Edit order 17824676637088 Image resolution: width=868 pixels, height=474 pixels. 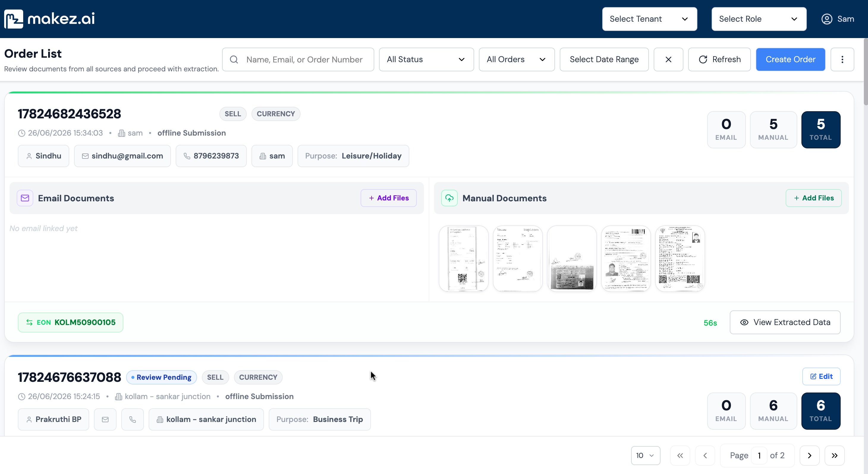click(821, 376)
